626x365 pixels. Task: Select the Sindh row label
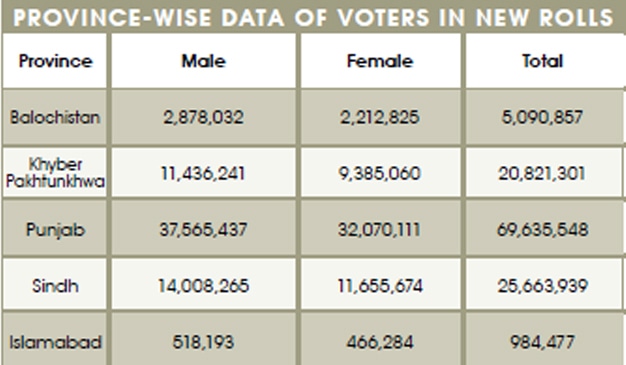tap(55, 286)
